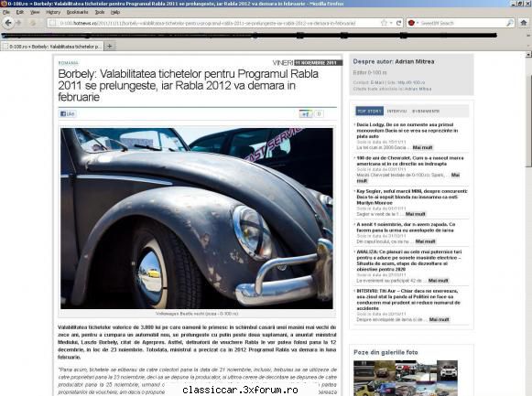Open the INTERVIU Titi Aur story
532x396 pixels.
(x=408, y=299)
